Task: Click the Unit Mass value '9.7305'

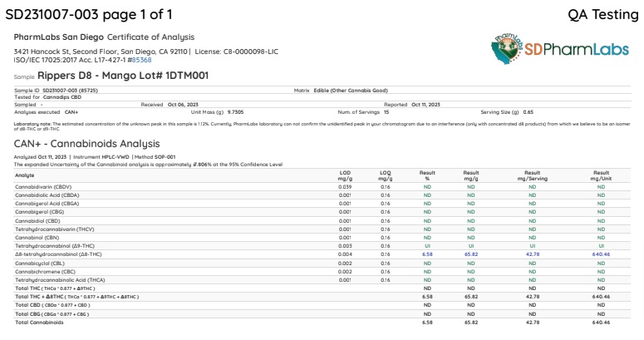Action: [x=235, y=112]
